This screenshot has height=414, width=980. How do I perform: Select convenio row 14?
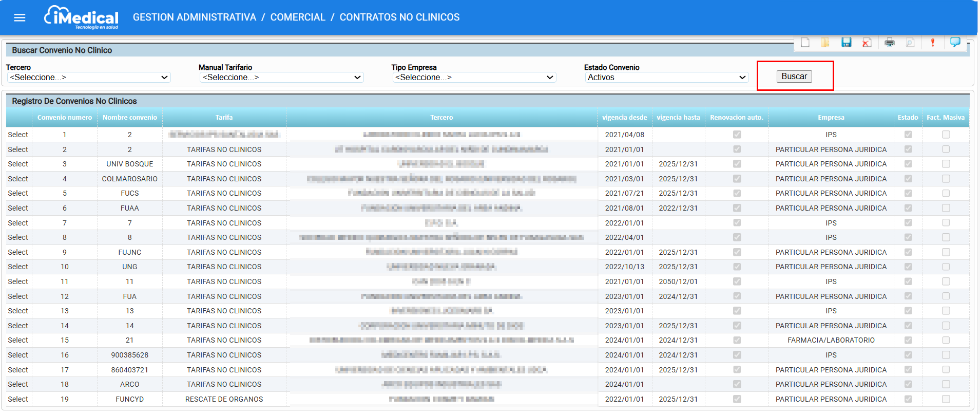18,326
